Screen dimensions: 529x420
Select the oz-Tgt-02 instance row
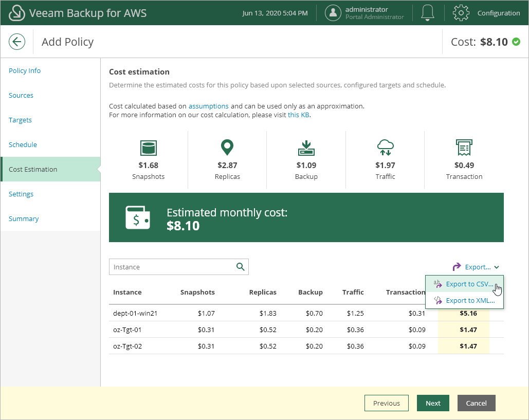(x=306, y=346)
